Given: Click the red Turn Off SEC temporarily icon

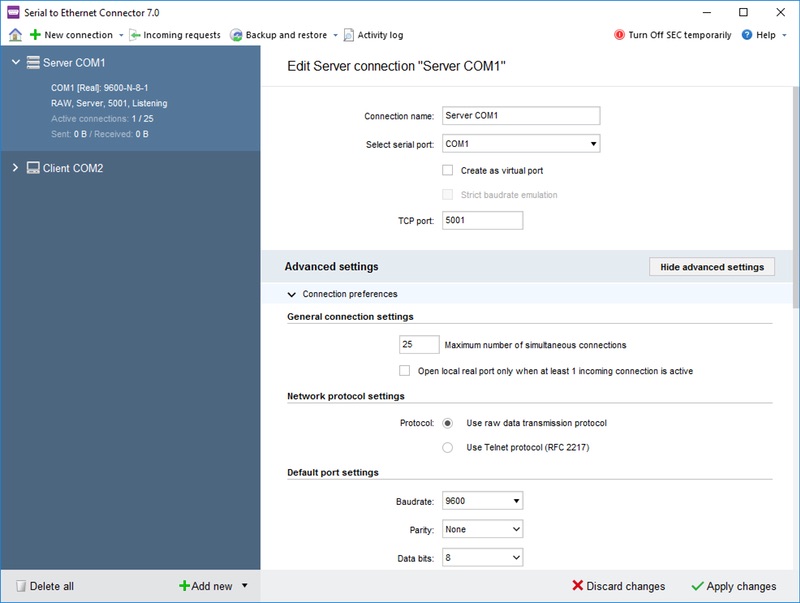Looking at the screenshot, I should pos(619,35).
